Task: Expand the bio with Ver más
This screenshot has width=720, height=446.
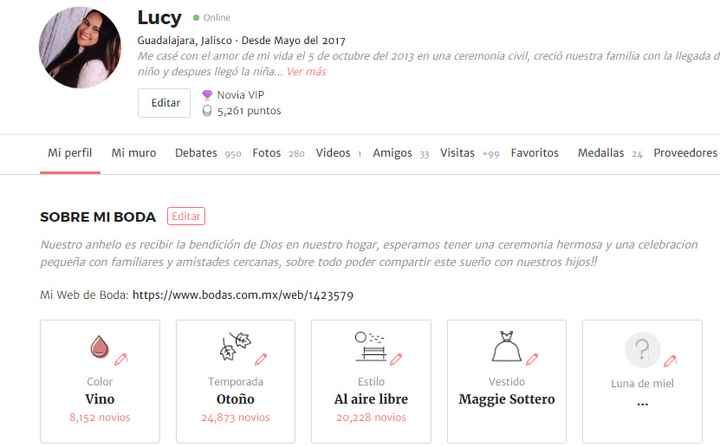Action: (306, 72)
